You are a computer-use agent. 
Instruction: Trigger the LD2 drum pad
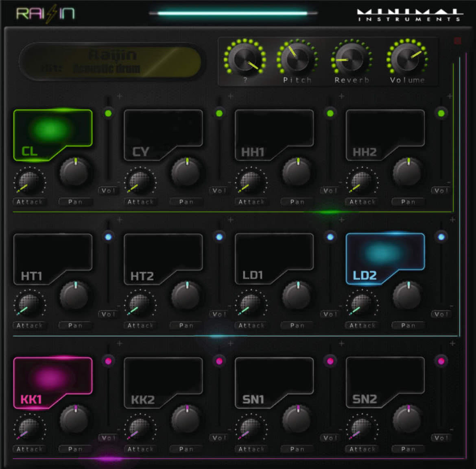point(385,259)
